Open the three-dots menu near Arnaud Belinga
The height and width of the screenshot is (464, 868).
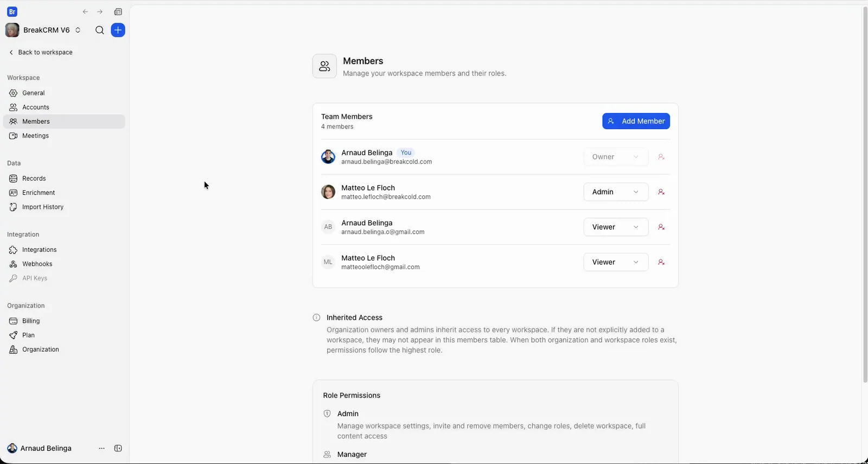101,449
